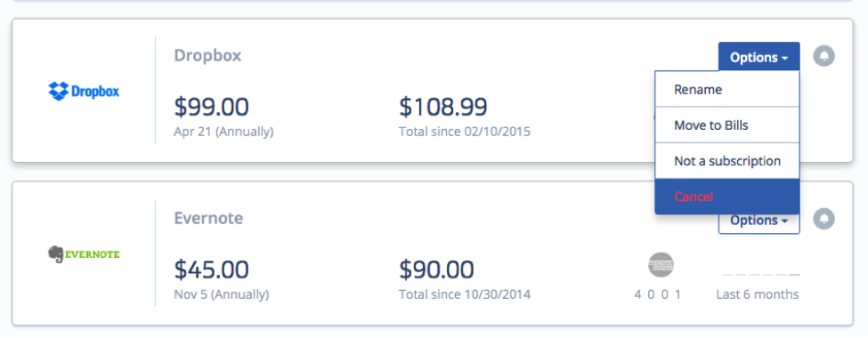Select Rename from the options menu

tap(727, 89)
